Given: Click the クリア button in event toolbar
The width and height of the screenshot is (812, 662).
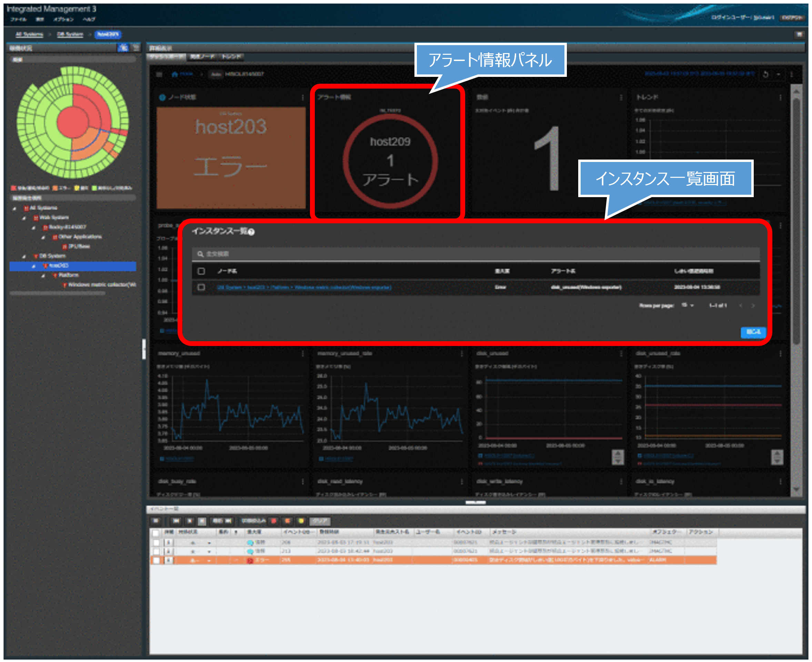Looking at the screenshot, I should (x=320, y=521).
